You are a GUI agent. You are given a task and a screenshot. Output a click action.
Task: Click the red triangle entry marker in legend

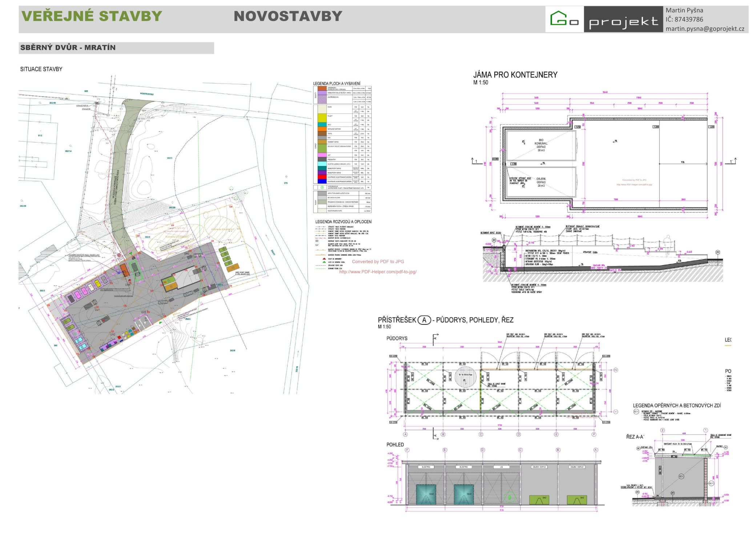tap(324, 259)
